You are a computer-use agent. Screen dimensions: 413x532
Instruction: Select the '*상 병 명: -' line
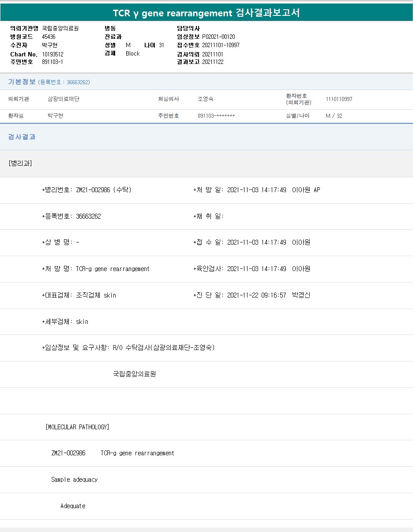pyautogui.click(x=61, y=242)
